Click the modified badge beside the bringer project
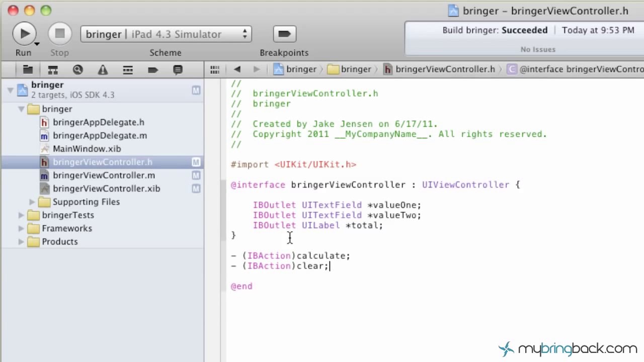The width and height of the screenshot is (644, 362). [196, 90]
